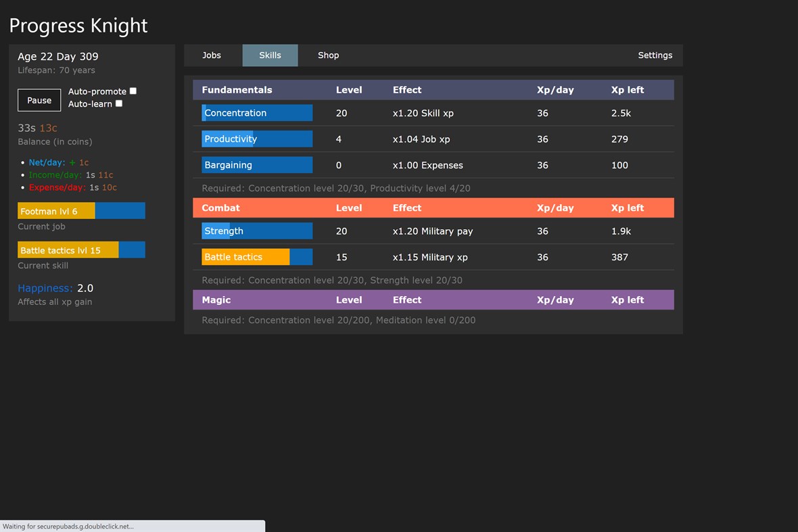
Task: Switch to the Jobs tab
Action: click(x=212, y=55)
